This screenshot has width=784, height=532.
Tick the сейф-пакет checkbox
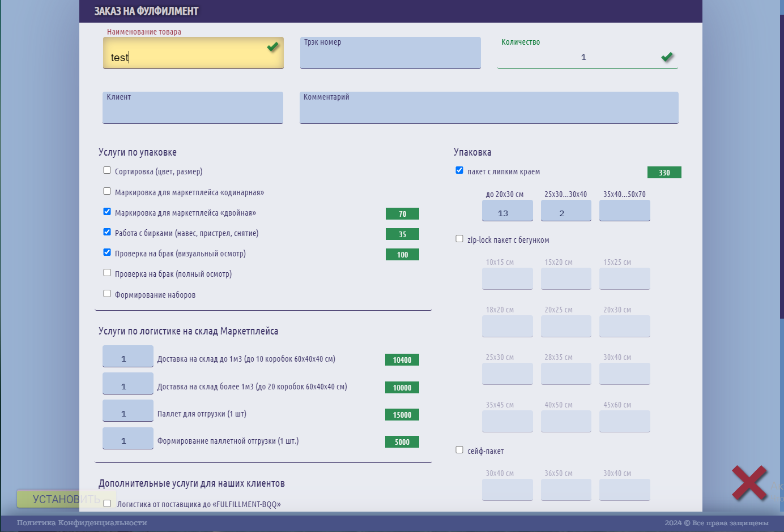pyautogui.click(x=459, y=450)
